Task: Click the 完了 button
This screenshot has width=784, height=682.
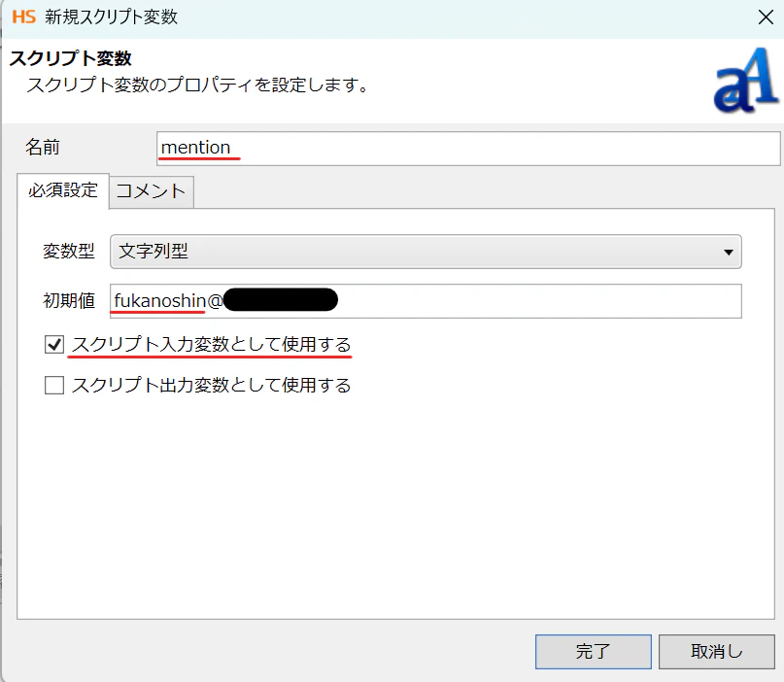Action: (593, 652)
